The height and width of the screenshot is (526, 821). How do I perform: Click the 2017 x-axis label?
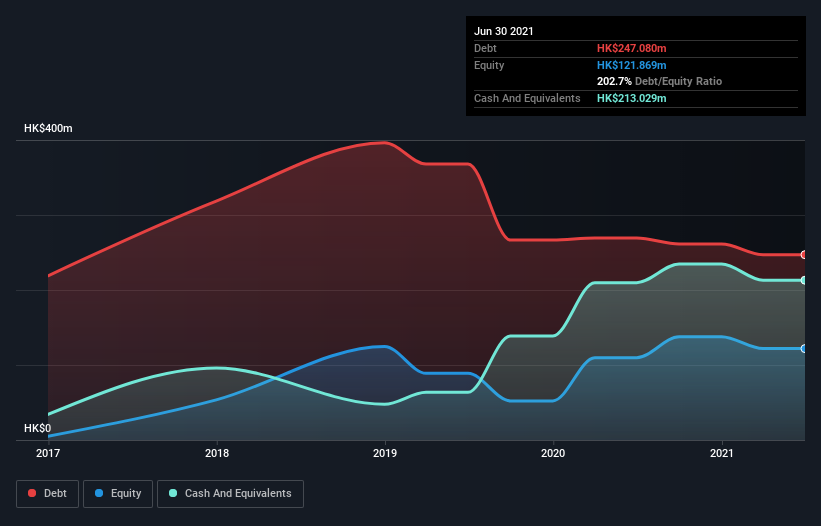[48, 453]
